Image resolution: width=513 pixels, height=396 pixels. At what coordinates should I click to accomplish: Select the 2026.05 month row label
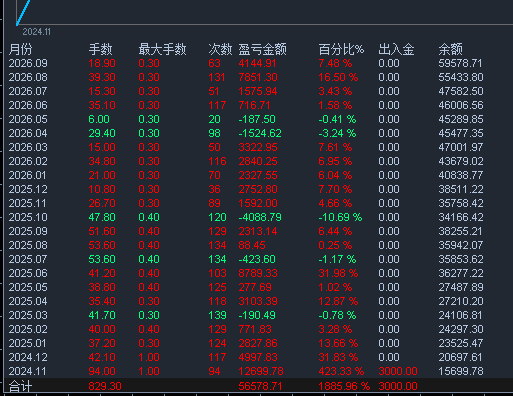28,119
